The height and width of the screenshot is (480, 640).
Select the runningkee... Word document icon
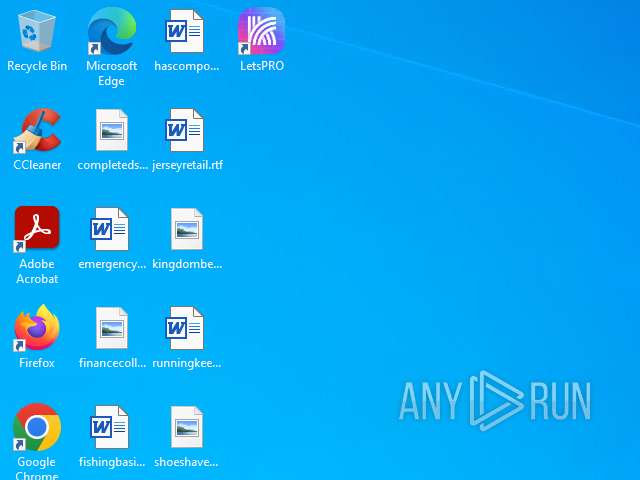click(184, 328)
